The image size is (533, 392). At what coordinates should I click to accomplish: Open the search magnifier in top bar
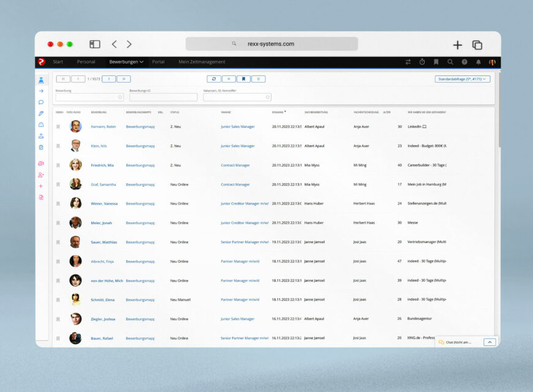point(450,62)
